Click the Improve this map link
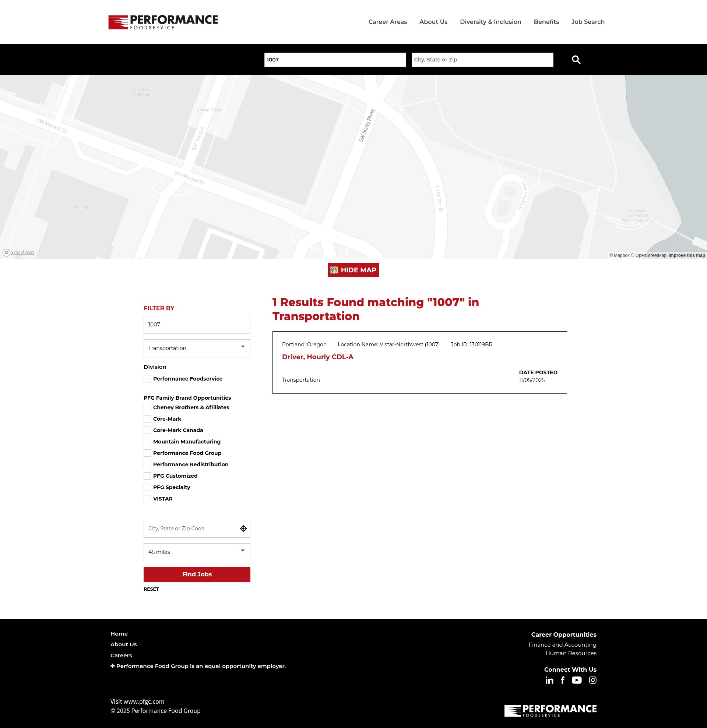The image size is (707, 728). pos(687,255)
